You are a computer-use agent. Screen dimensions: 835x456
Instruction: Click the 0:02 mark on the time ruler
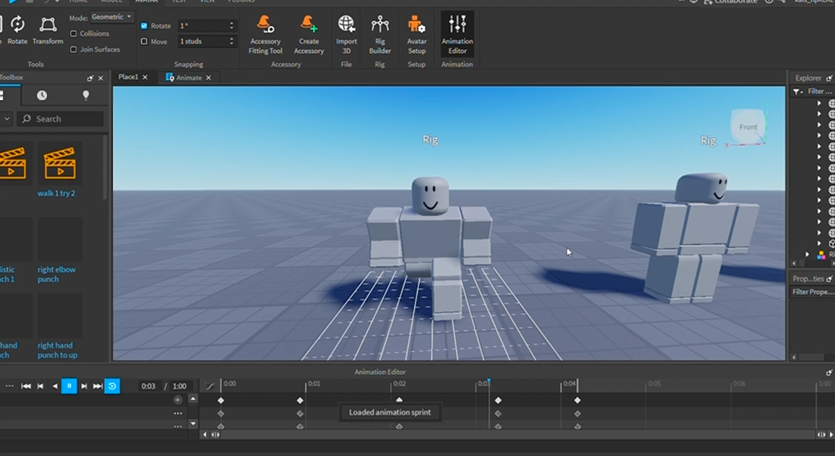tap(399, 384)
